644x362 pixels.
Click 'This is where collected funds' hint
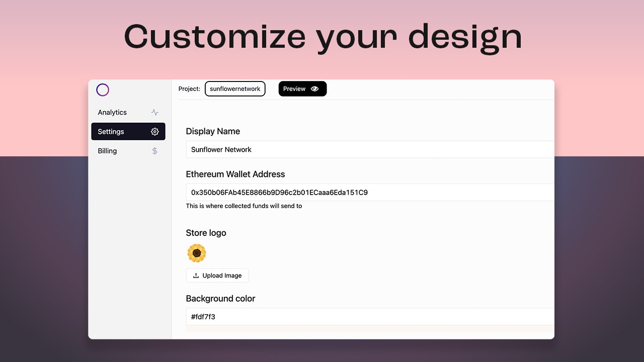pos(244,206)
